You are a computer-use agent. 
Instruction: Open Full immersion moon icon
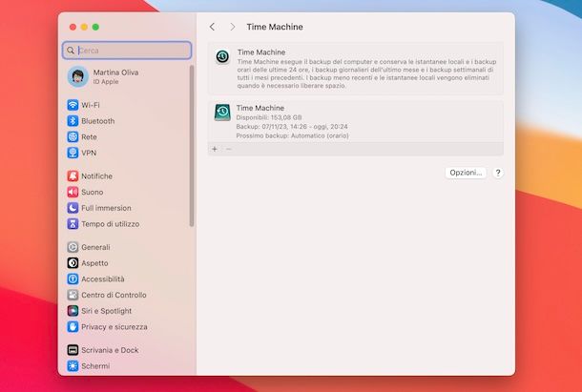click(73, 208)
